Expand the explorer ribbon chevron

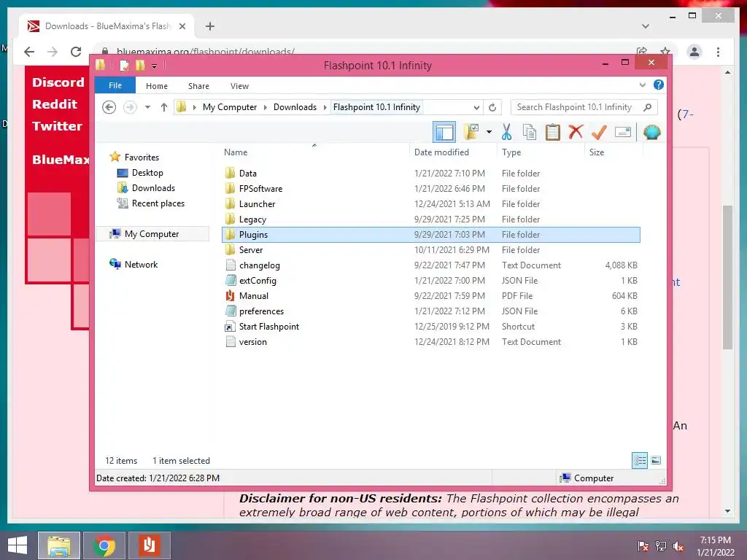pos(642,85)
